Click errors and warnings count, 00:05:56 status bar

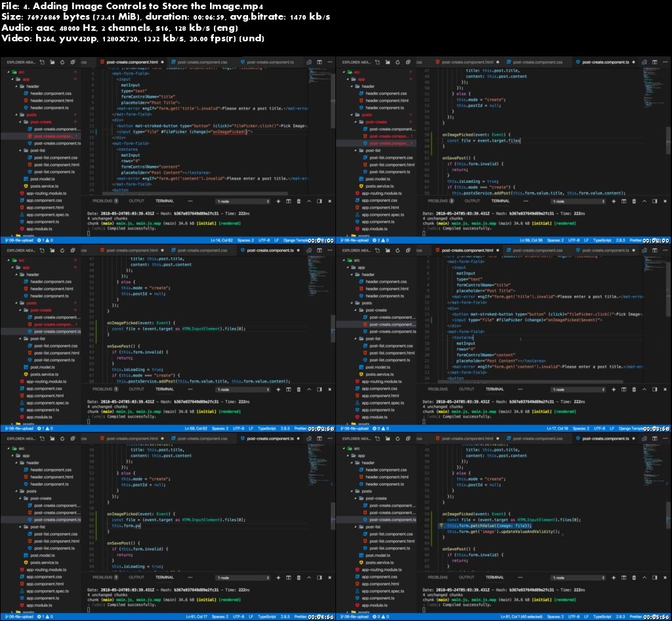(381, 617)
